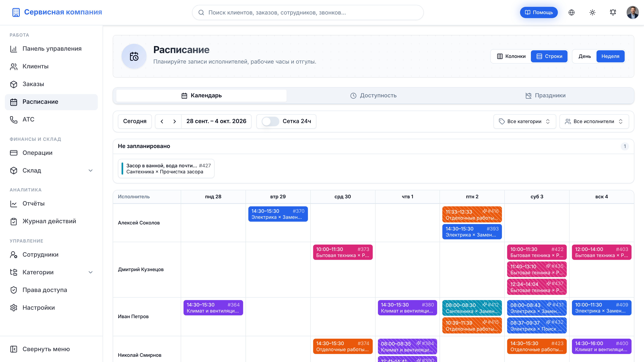This screenshot has height=362, width=644.
Task: Open the notifications bell
Action: tap(613, 12)
